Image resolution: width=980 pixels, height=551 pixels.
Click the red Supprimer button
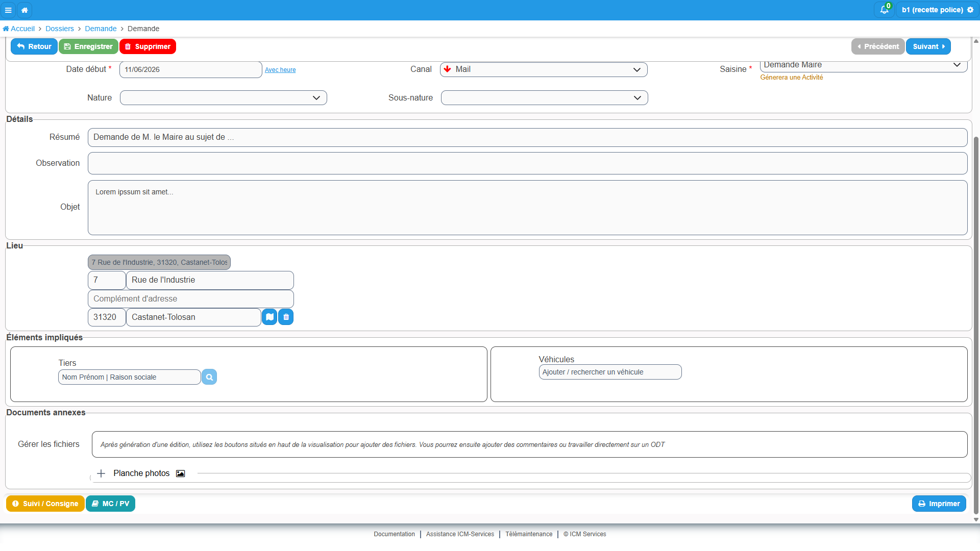coord(148,46)
